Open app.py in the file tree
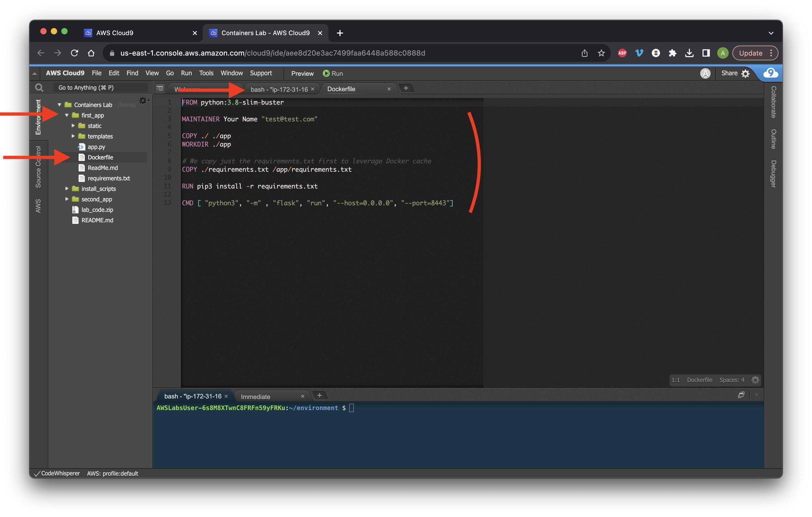 pyautogui.click(x=96, y=147)
